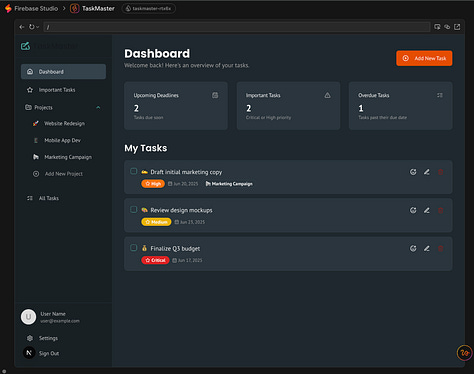Viewport: 474px width, 374px height.
Task: Open the Marketing Campaign project
Action: click(x=68, y=157)
